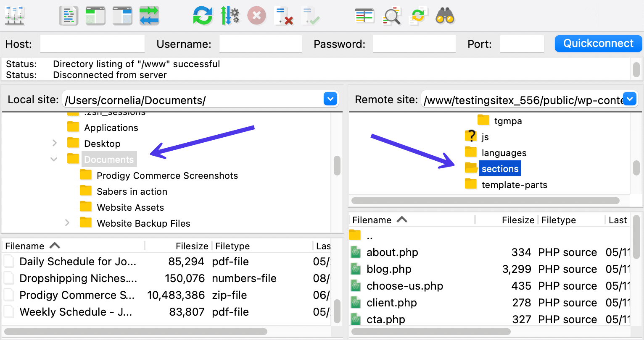Cancel the current operation
Screen dimensions: 644x340
(x=257, y=16)
